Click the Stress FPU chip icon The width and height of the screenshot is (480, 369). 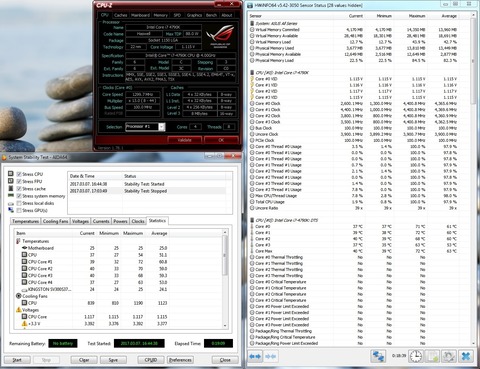pos(11,181)
